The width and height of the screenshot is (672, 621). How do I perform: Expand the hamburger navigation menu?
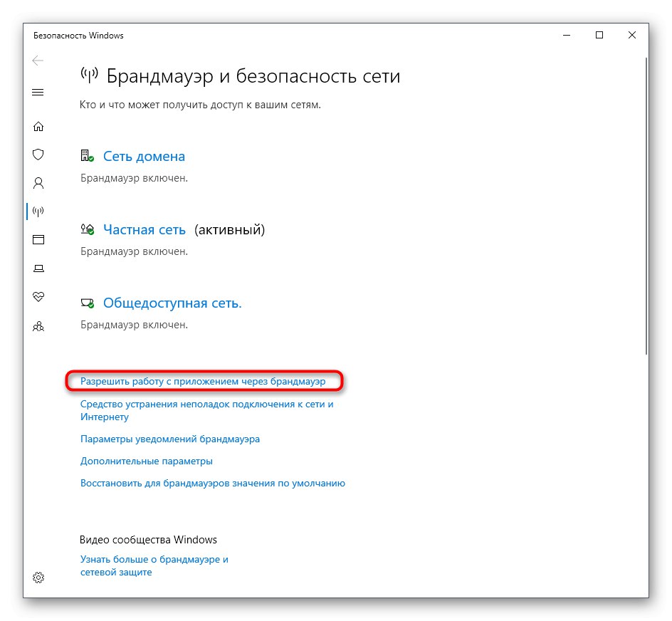(x=38, y=92)
